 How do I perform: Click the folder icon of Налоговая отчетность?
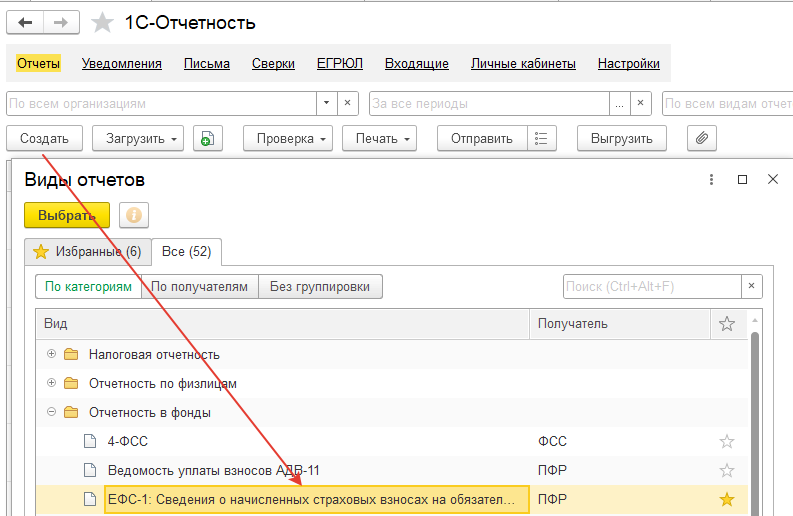click(71, 354)
